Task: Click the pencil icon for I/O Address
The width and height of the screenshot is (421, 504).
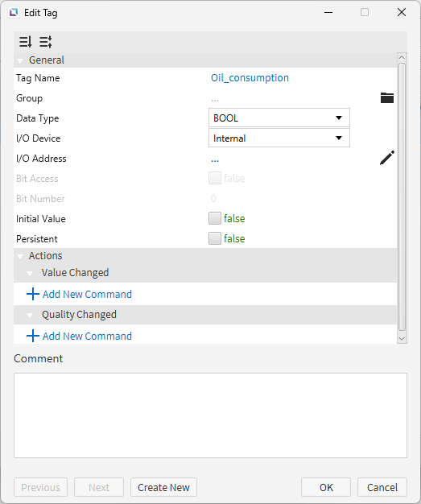Action: [x=387, y=158]
